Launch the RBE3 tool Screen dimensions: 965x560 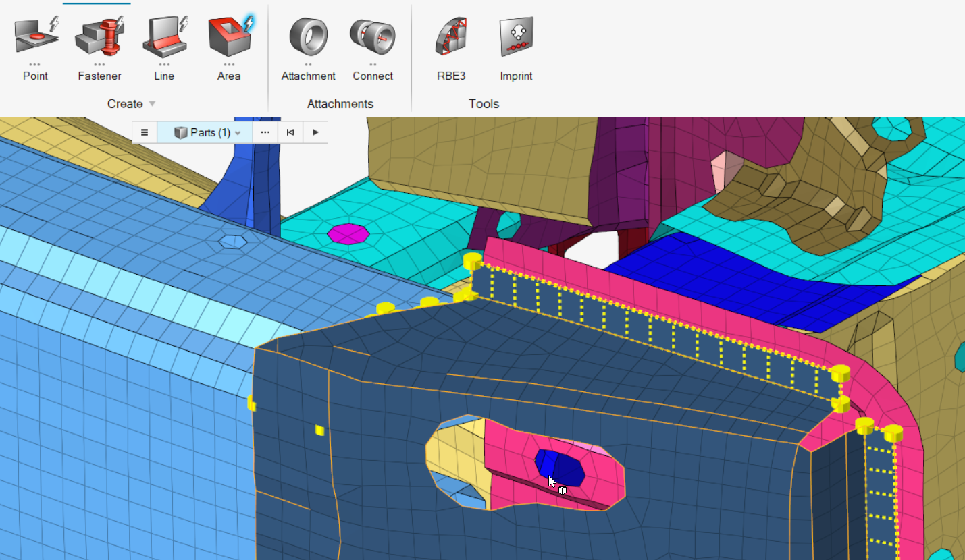(451, 38)
